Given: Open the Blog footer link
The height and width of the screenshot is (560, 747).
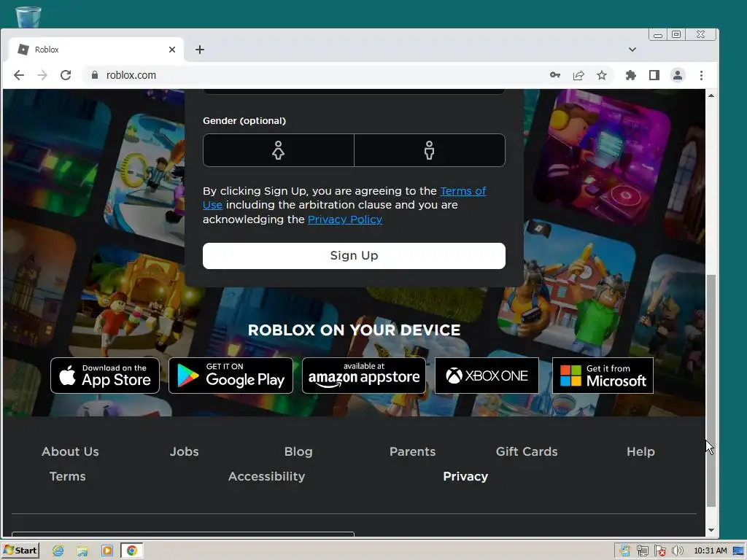Looking at the screenshot, I should (x=298, y=451).
